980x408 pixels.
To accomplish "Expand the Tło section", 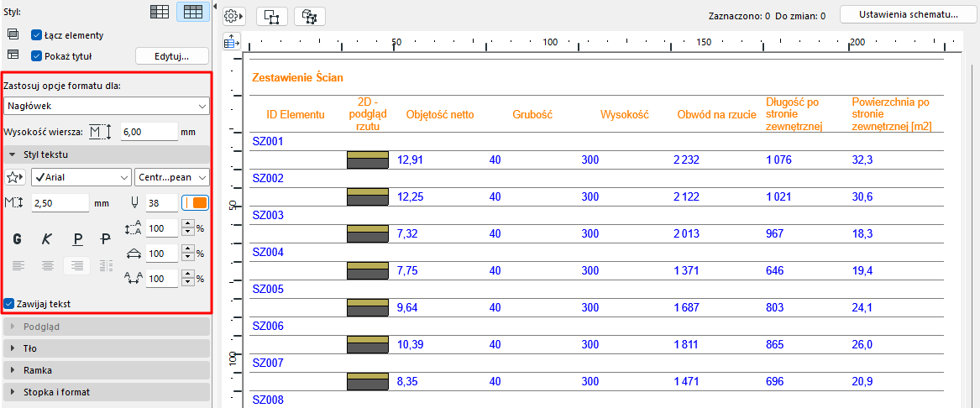I will pyautogui.click(x=107, y=348).
